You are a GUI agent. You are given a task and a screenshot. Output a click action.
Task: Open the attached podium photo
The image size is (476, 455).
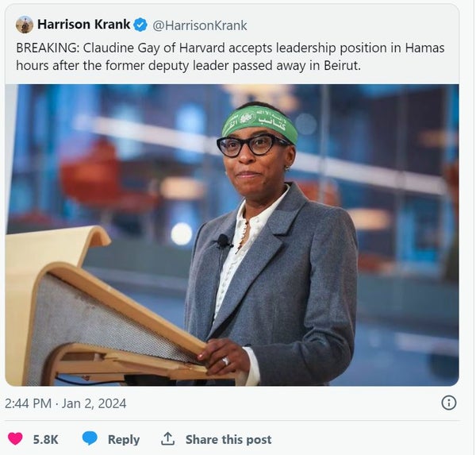pyautogui.click(x=232, y=235)
